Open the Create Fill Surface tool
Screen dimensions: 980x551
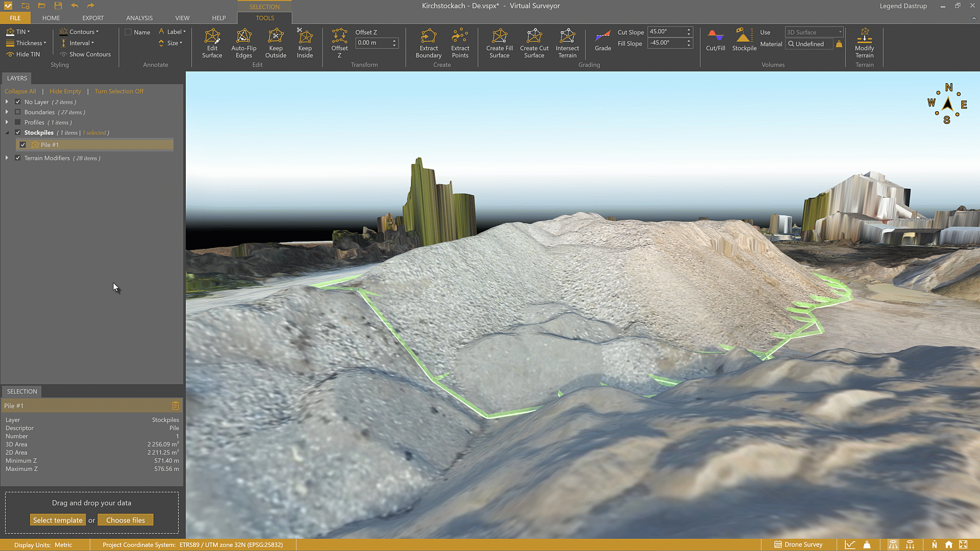tap(499, 43)
